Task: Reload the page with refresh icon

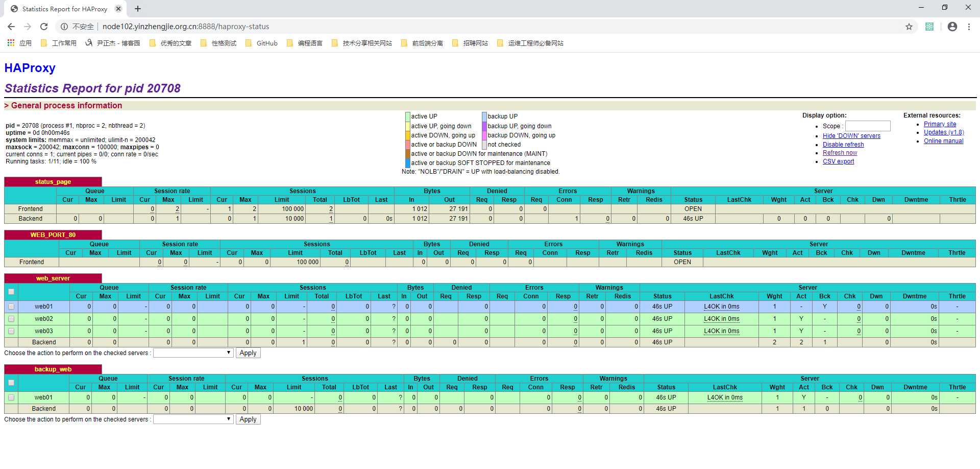Action: coord(44,27)
